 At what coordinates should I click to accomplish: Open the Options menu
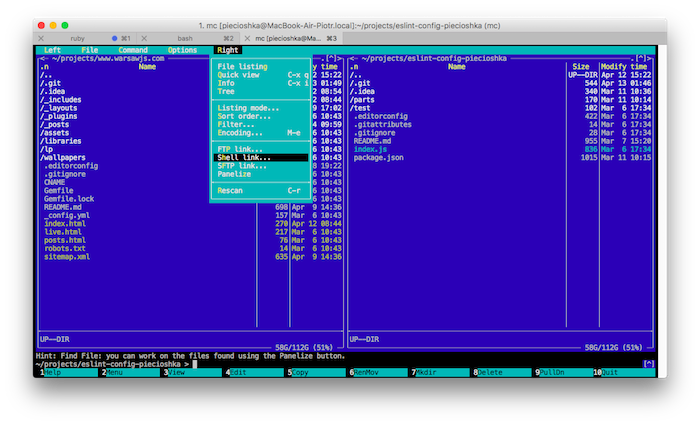[182, 49]
